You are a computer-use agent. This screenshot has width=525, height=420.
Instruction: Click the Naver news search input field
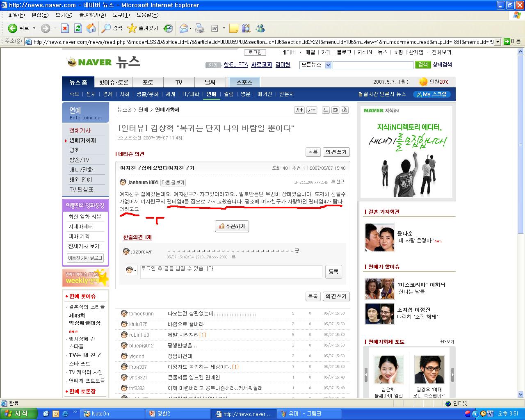(372, 65)
